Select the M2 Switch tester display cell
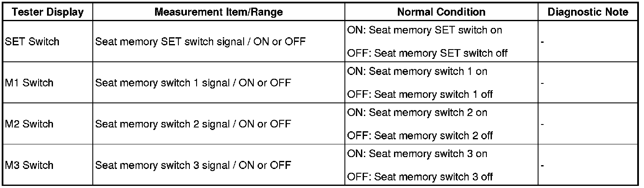The width and height of the screenshot is (644, 188). 30,124
